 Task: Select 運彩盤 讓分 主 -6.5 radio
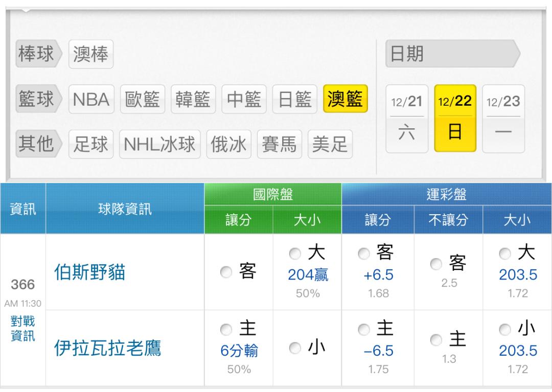click(x=364, y=329)
